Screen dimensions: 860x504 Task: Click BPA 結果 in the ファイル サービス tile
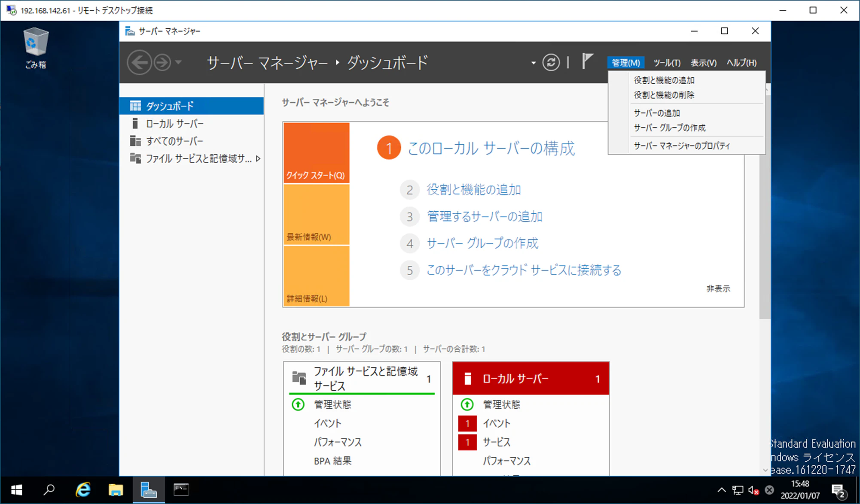pos(332,461)
